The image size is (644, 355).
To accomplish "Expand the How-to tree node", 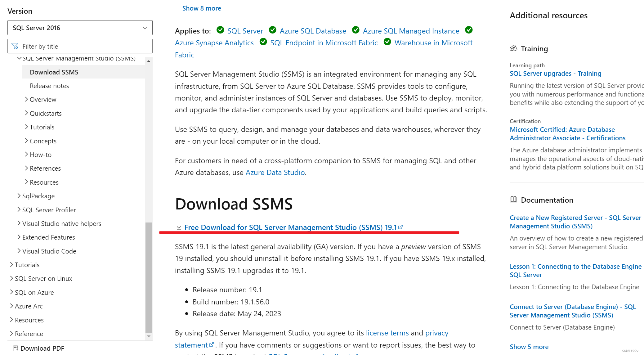I will tap(27, 155).
